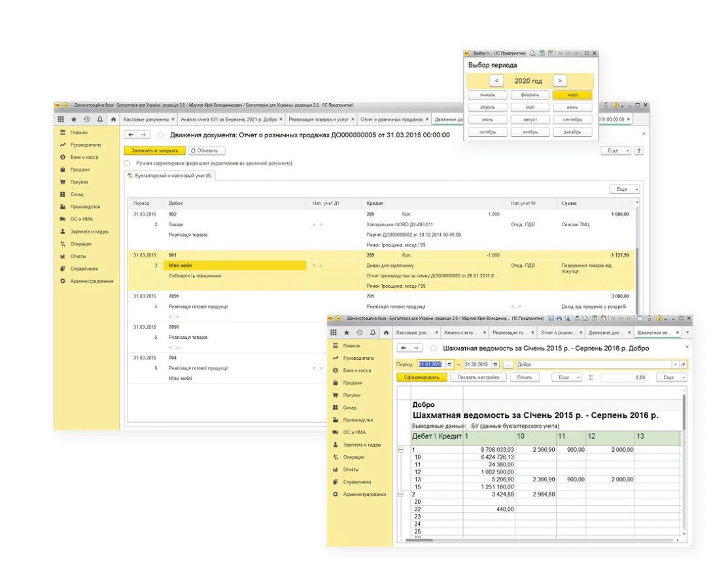Open Банк и касса section in back sidebar
Screen dimensions: 728x571
84,158
